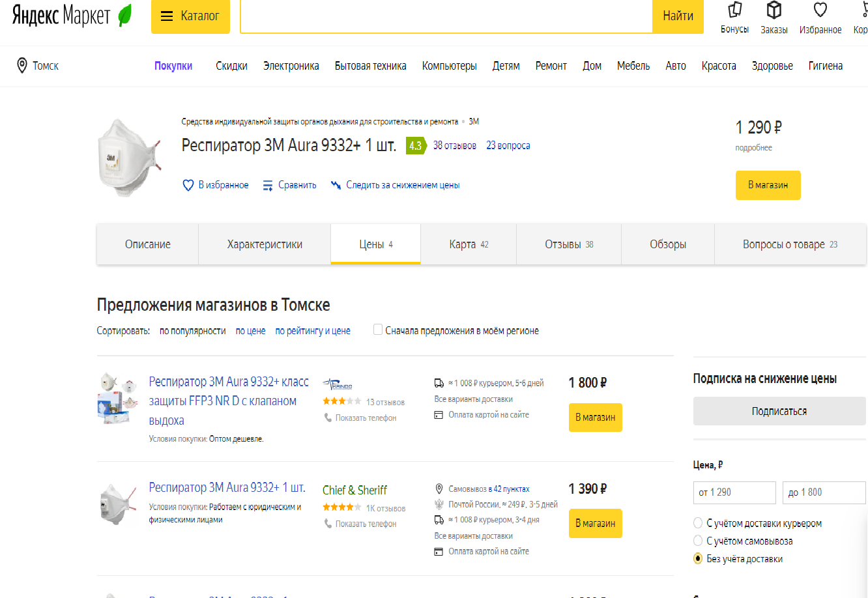Open the Бонусы icon in header

735,10
